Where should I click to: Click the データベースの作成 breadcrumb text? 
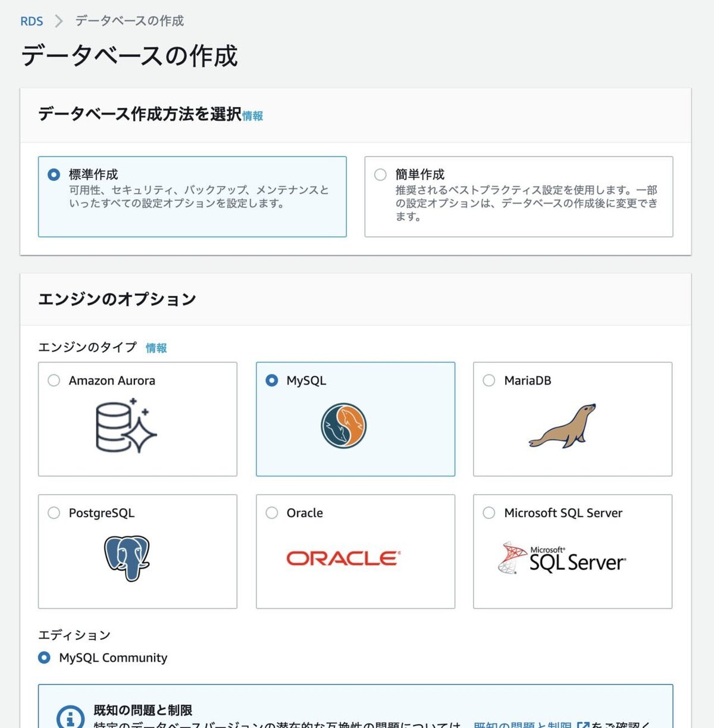point(129,21)
